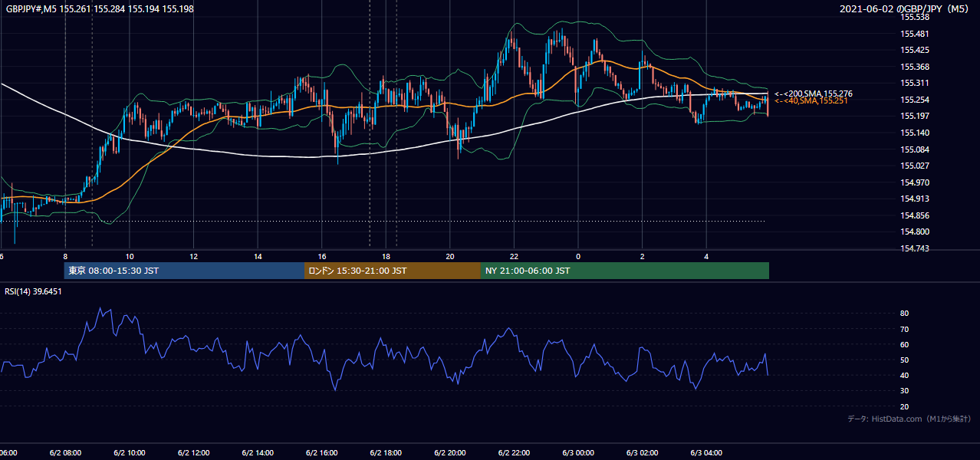This screenshot has width=980, height=460.
Task: Click the chart title 2021-06-02 GBP/JPY (M5)
Action: point(905,8)
